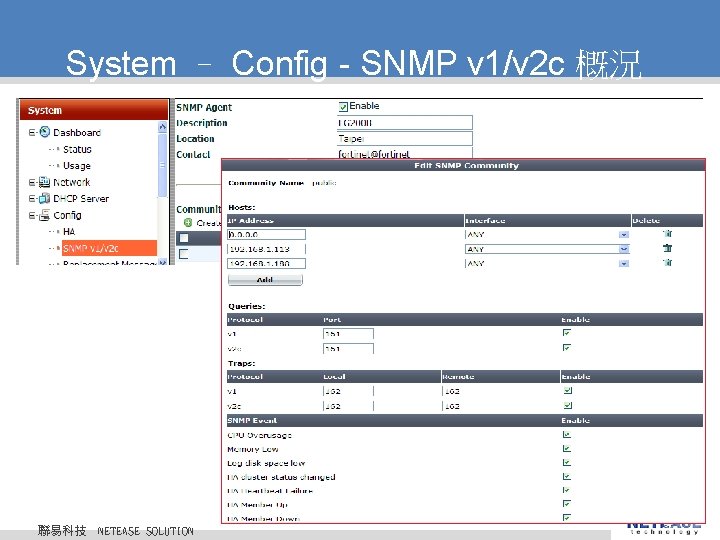Select SNMP v1/v2c menu item

(x=109, y=248)
